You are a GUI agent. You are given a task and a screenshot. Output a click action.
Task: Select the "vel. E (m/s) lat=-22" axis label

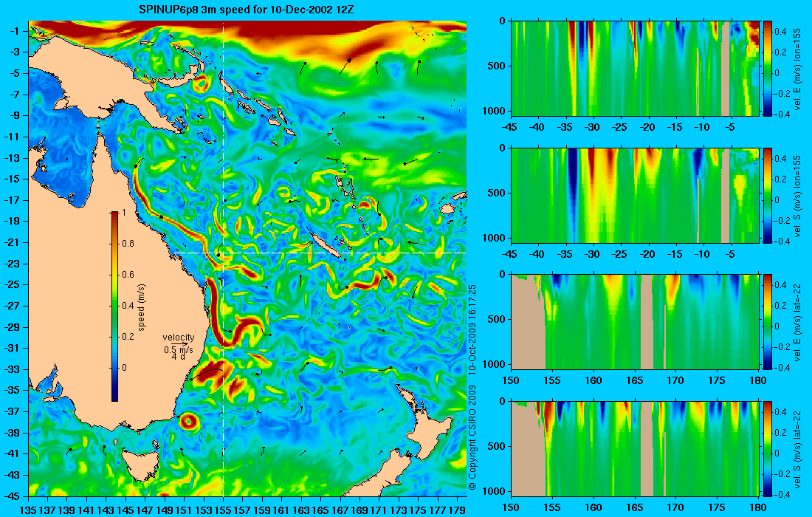pos(798,322)
